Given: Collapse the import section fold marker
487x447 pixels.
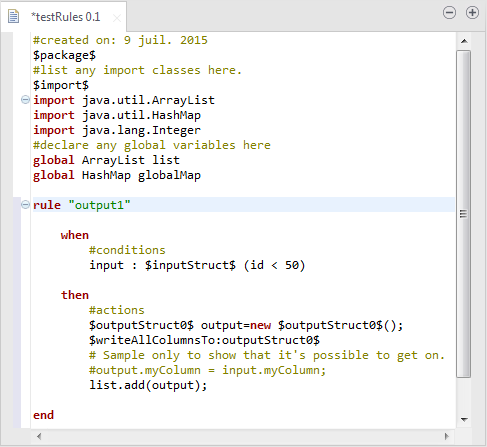Looking at the screenshot, I should [25, 99].
